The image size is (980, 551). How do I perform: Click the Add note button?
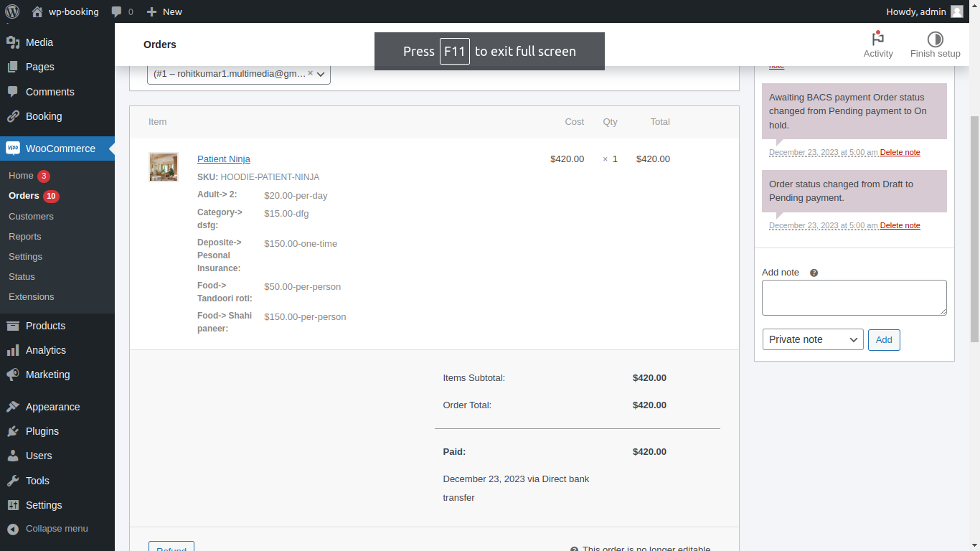click(x=884, y=340)
